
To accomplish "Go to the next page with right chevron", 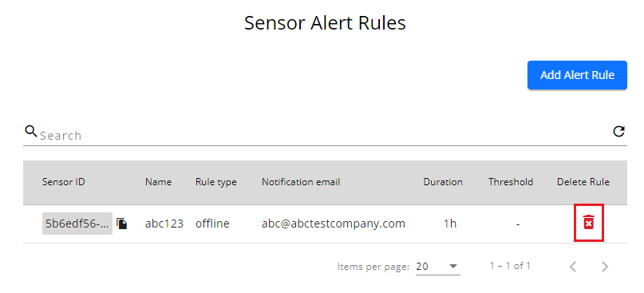I will tap(605, 267).
